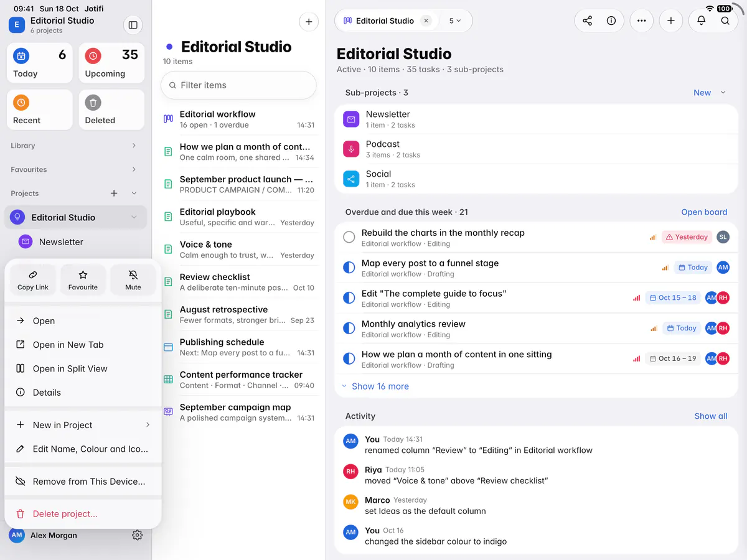
Task: Collapse Editorial Studio project in sidebar
Action: [x=134, y=217]
